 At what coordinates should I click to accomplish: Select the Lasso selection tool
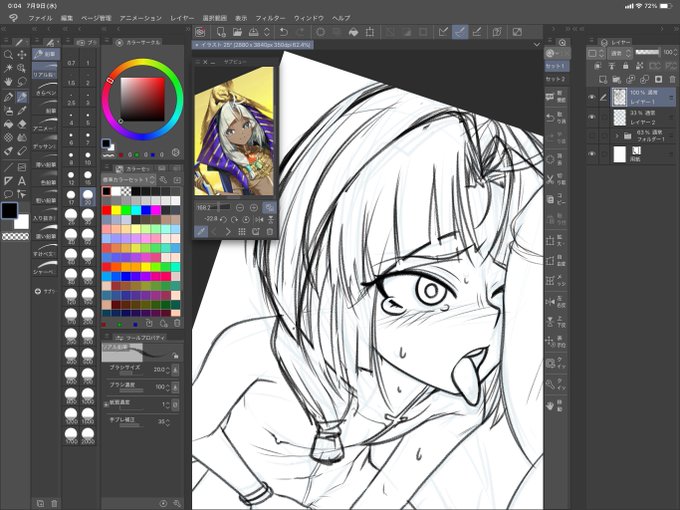(x=22, y=82)
